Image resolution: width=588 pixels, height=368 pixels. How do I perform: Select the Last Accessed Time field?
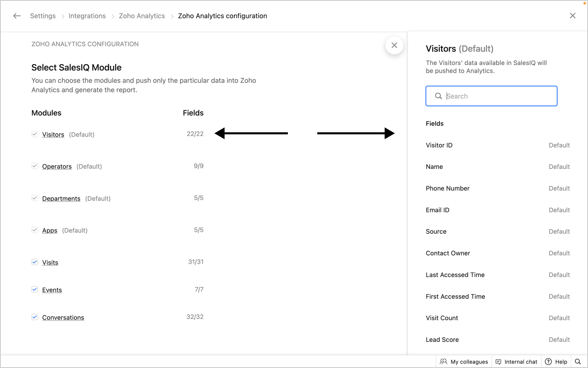(x=498, y=275)
